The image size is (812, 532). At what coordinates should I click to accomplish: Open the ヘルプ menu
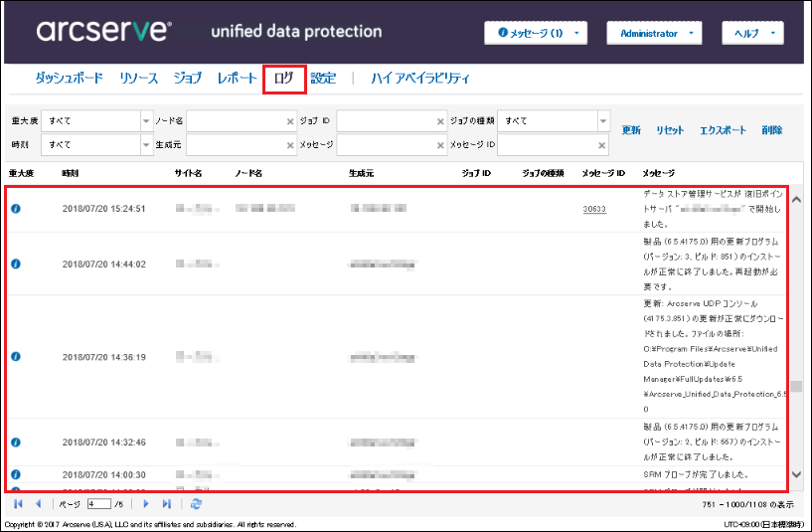click(752, 33)
